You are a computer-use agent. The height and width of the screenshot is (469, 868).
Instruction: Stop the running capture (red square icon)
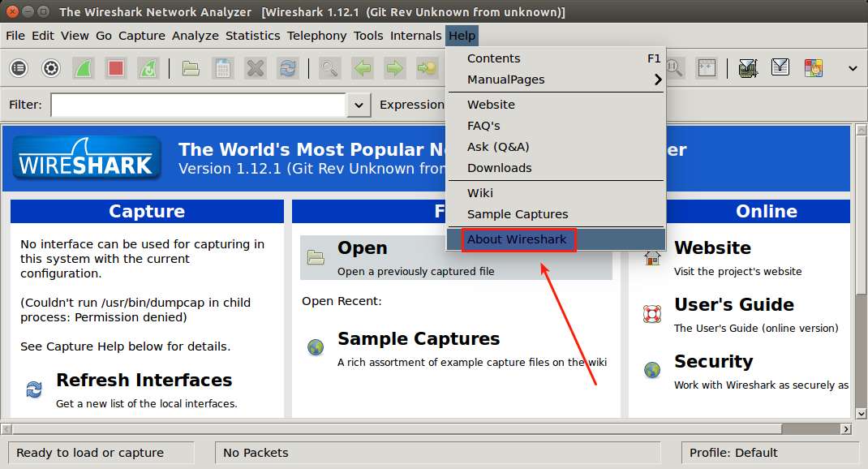tap(116, 68)
